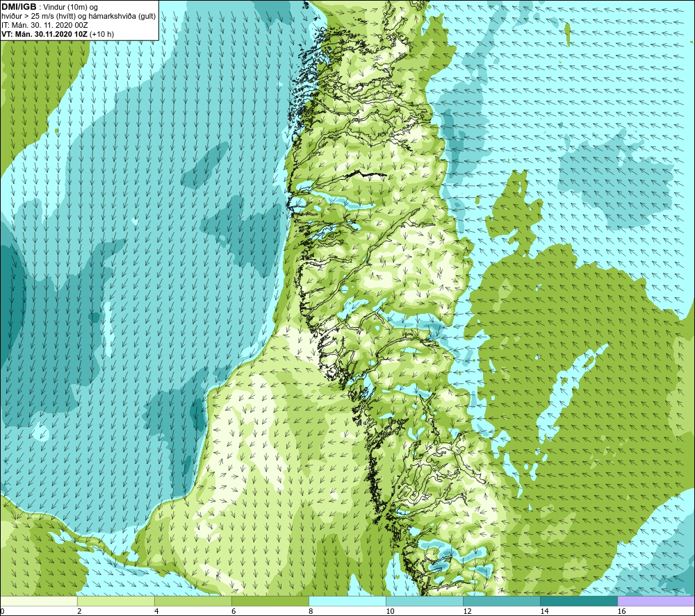The image size is (695, 616).
Task: Click the 'Vindur (10m) og' label
Action: pyautogui.click(x=71, y=8)
